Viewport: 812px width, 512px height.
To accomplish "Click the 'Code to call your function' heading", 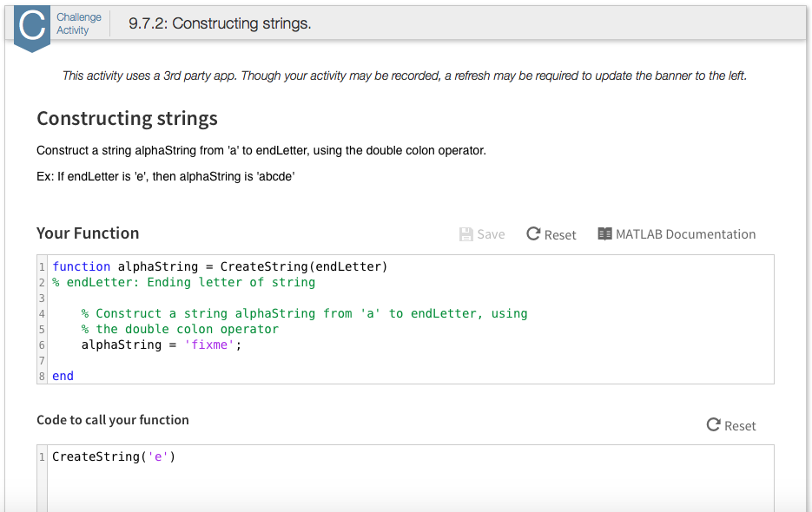I will [x=113, y=420].
